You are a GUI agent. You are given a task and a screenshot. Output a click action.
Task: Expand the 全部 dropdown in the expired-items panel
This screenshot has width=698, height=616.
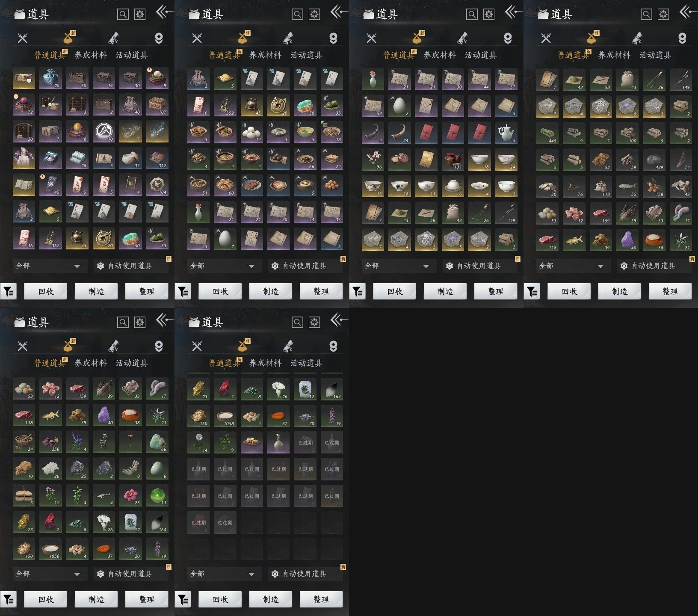pos(222,574)
